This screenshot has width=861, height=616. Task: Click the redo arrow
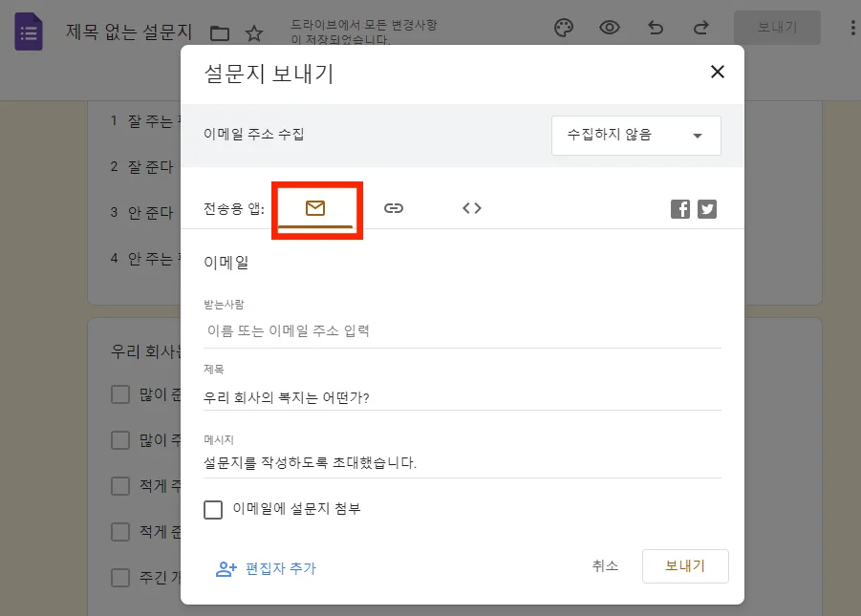click(700, 28)
